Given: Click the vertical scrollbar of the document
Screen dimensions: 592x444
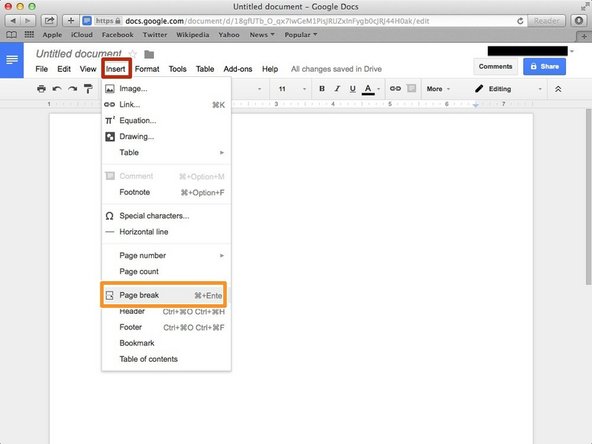Looking at the screenshot, I should (x=588, y=196).
